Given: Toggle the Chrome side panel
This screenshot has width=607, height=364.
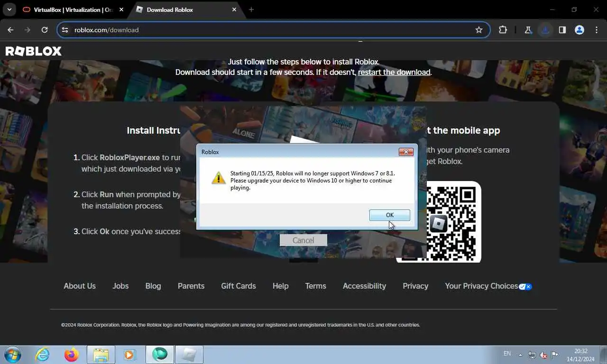Looking at the screenshot, I should (x=562, y=30).
